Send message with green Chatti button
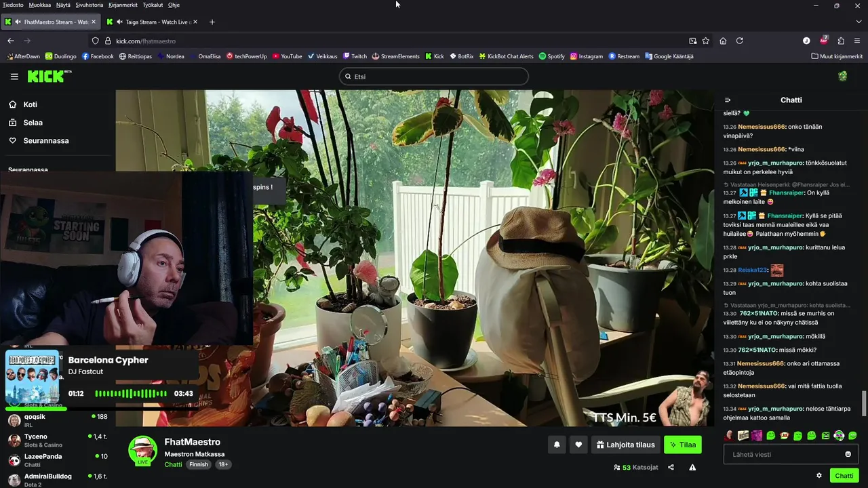This screenshot has width=868, height=488. [x=844, y=476]
